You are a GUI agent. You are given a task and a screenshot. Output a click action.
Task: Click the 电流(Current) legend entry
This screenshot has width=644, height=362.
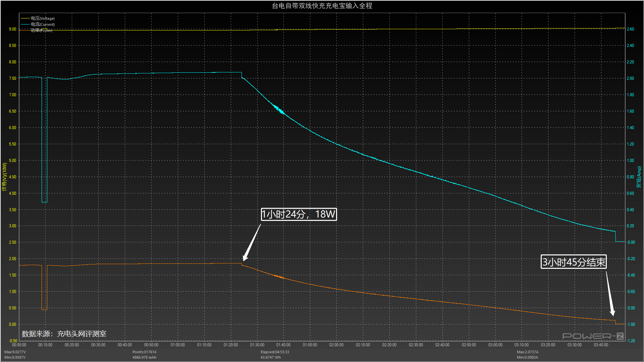coord(42,24)
